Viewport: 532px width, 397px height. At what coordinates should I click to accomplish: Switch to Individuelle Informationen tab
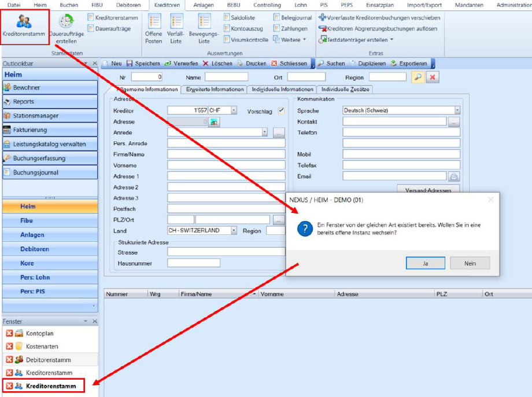(x=282, y=89)
